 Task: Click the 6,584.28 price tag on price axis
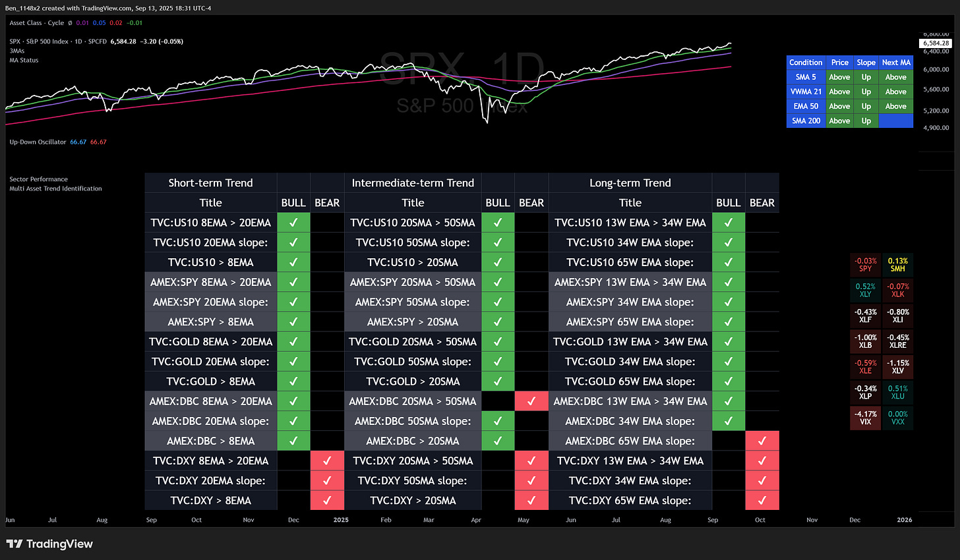coord(936,43)
